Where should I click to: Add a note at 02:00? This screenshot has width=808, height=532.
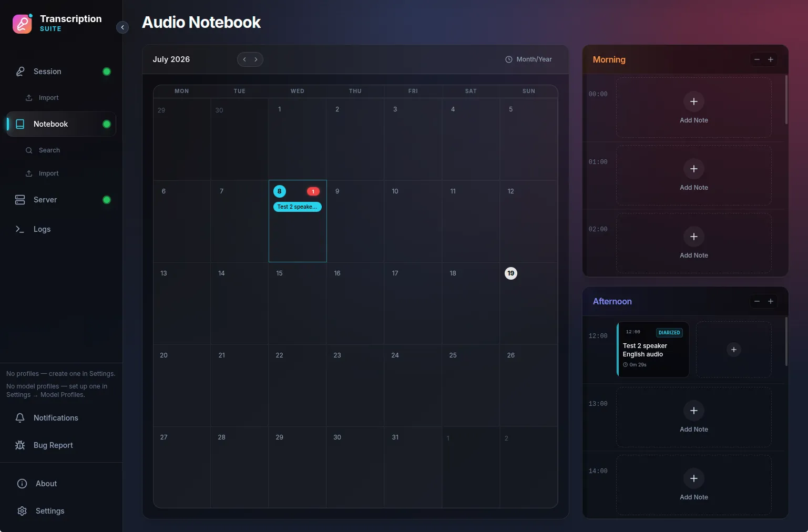click(x=694, y=243)
